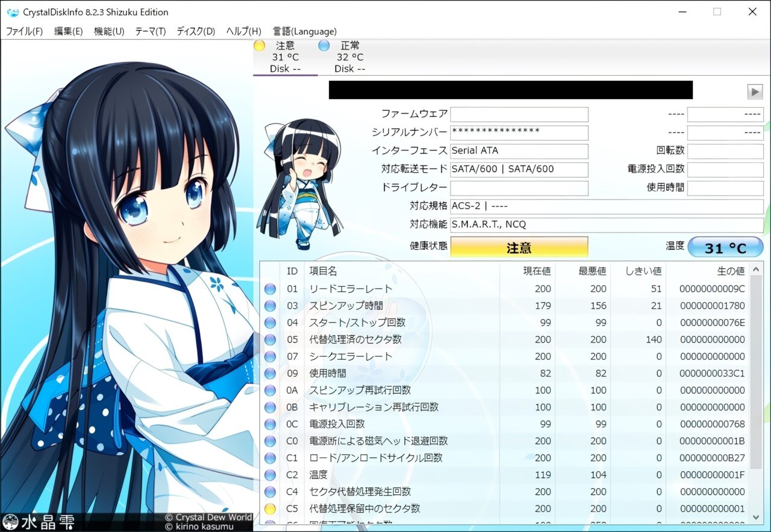
Task: Open the 言語(Language) menu
Action: tap(304, 31)
